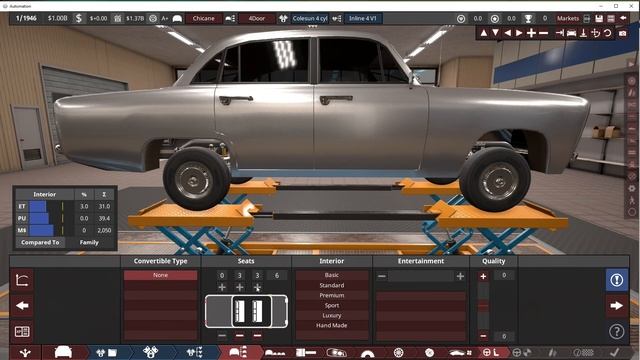Go to next step with right arrow
Screen dimensions: 640x360
617,306
